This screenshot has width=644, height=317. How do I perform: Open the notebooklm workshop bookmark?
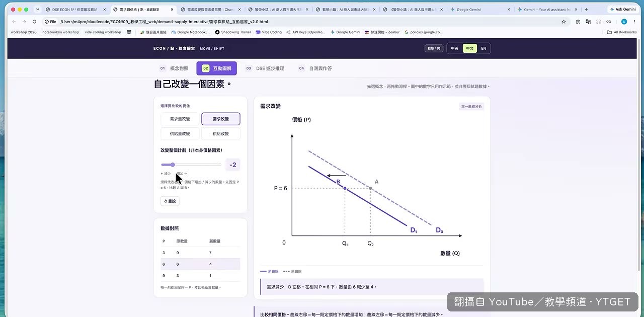(x=60, y=32)
